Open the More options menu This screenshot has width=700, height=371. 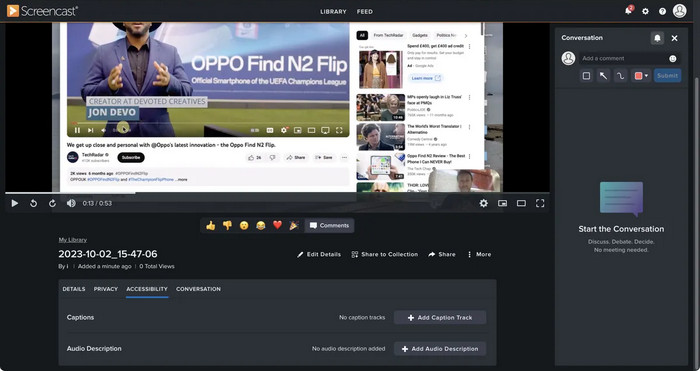(x=479, y=254)
